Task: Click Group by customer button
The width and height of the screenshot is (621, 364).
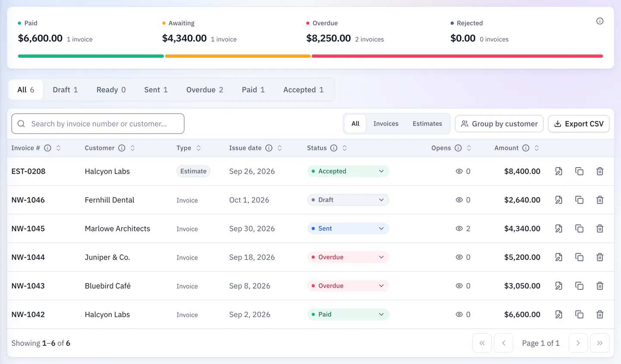Action: pos(499,124)
